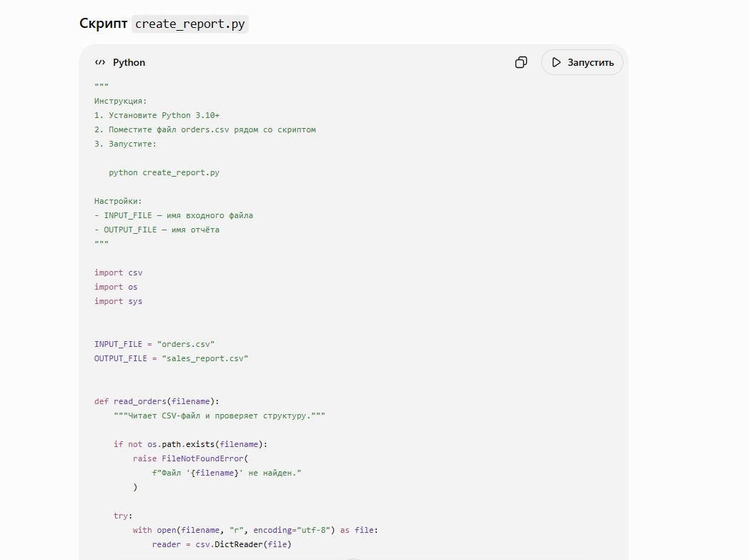Click docstring "Читает CSV-файл и проверяет структуру."
The image size is (750, 560).
pos(219,416)
